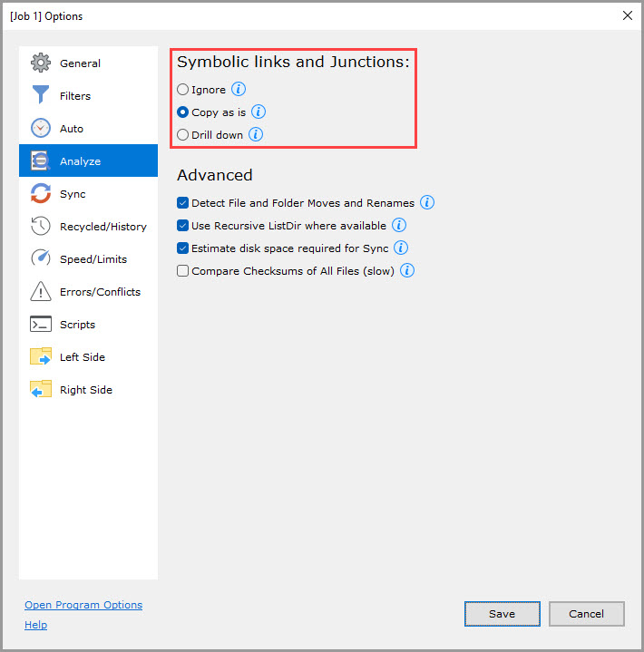Show info for Compare Checksums option

[x=407, y=271]
